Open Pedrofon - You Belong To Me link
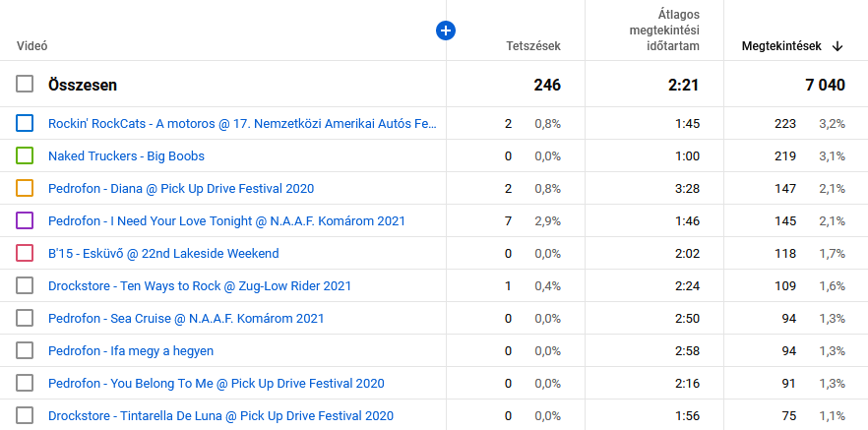 (216, 383)
